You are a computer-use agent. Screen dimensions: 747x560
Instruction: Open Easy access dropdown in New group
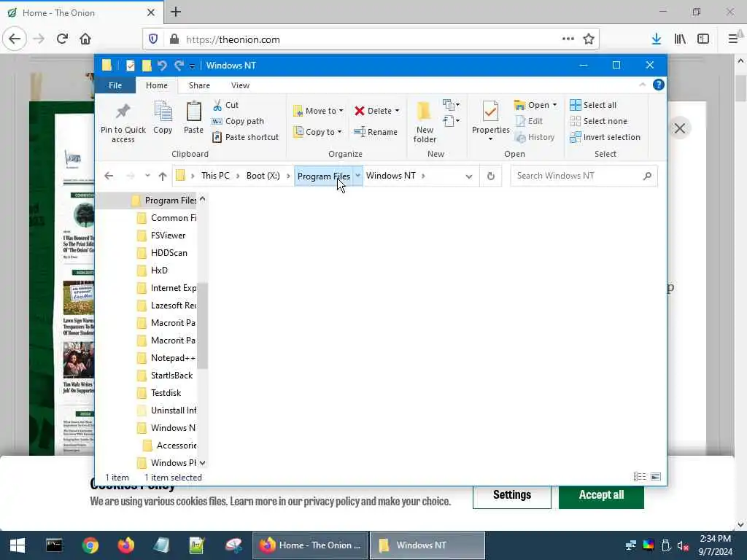click(451, 121)
